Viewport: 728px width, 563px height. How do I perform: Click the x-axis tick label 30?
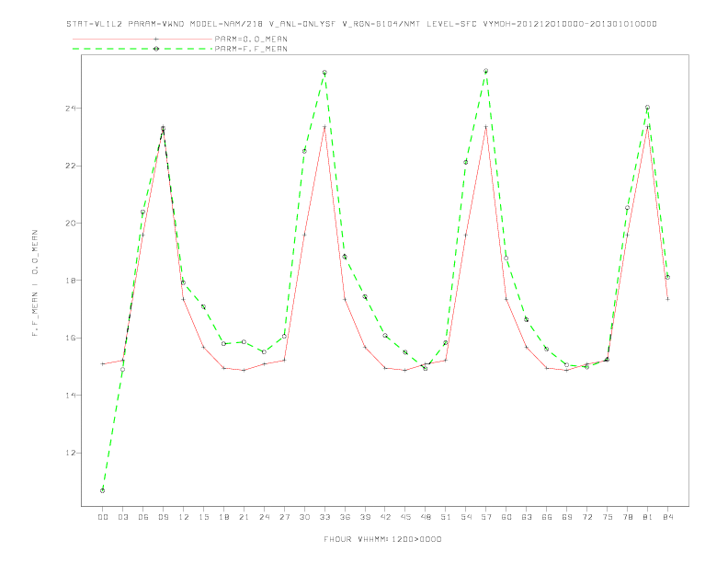[x=304, y=517]
